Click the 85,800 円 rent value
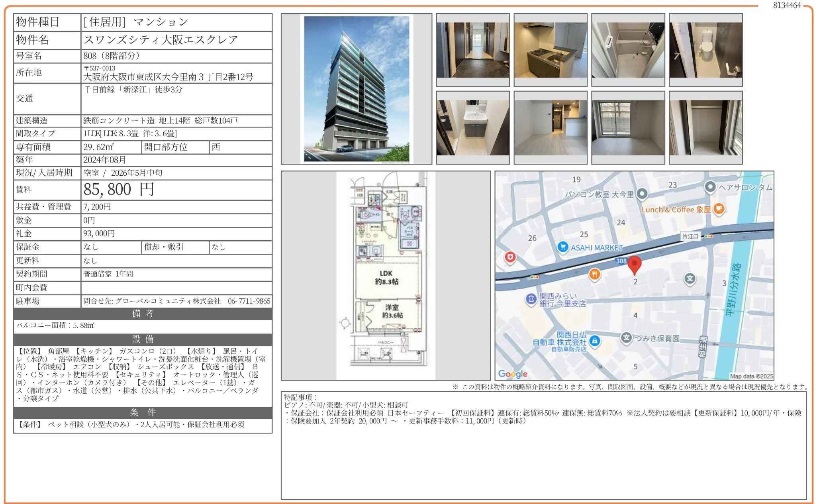The image size is (819, 504). click(119, 190)
